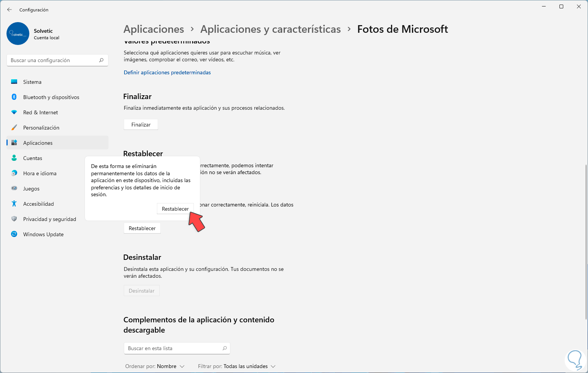Screen dimensions: 588x373
Task: Go to Aplicaciones y características breadcrumb
Action: (271, 29)
